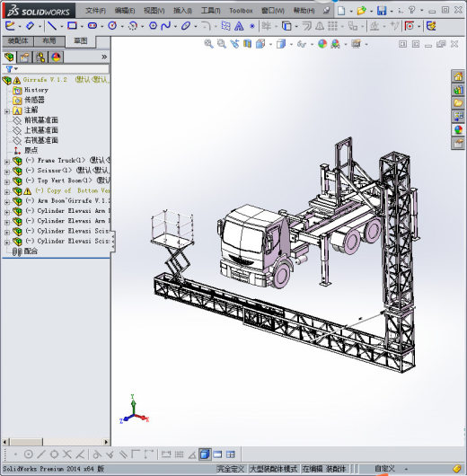This screenshot has width=467, height=476.
Task: Select the Circle sketch tool
Action: tap(112, 26)
